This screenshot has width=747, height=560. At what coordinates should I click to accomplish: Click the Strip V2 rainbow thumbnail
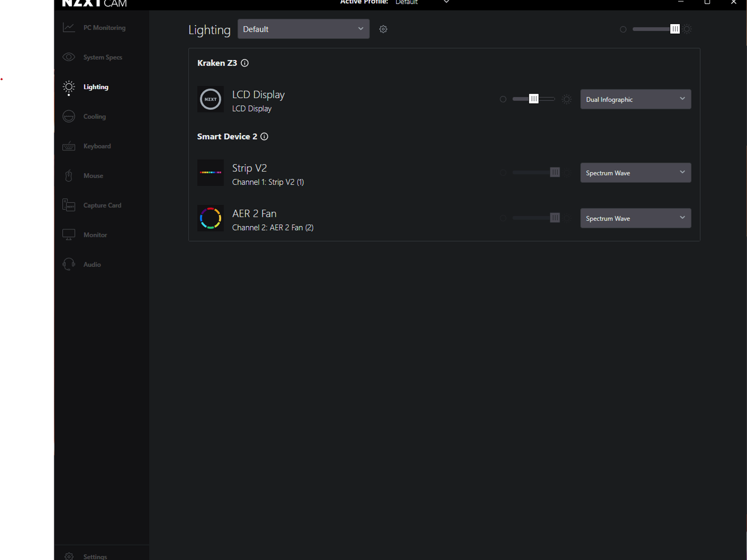click(210, 172)
